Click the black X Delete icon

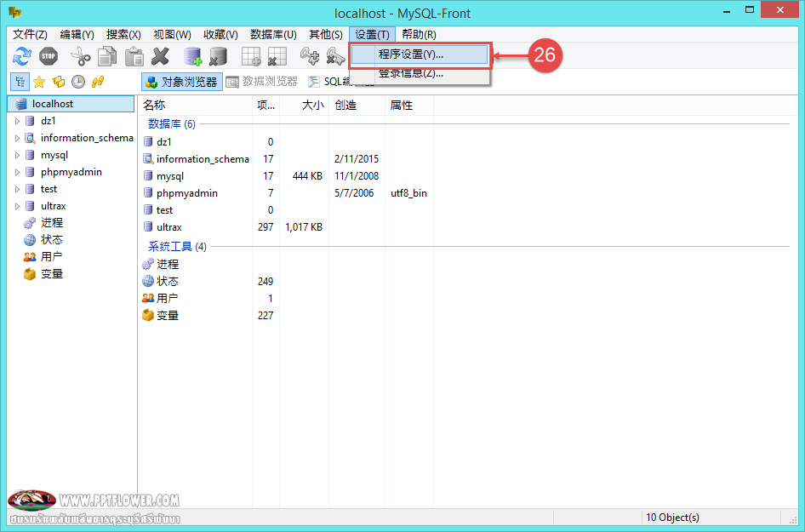(x=161, y=56)
